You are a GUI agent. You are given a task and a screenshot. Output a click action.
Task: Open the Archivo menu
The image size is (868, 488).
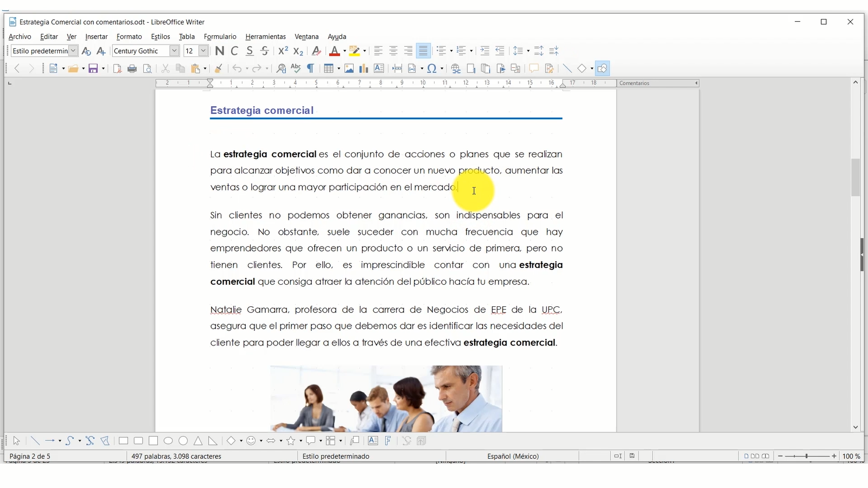click(20, 36)
